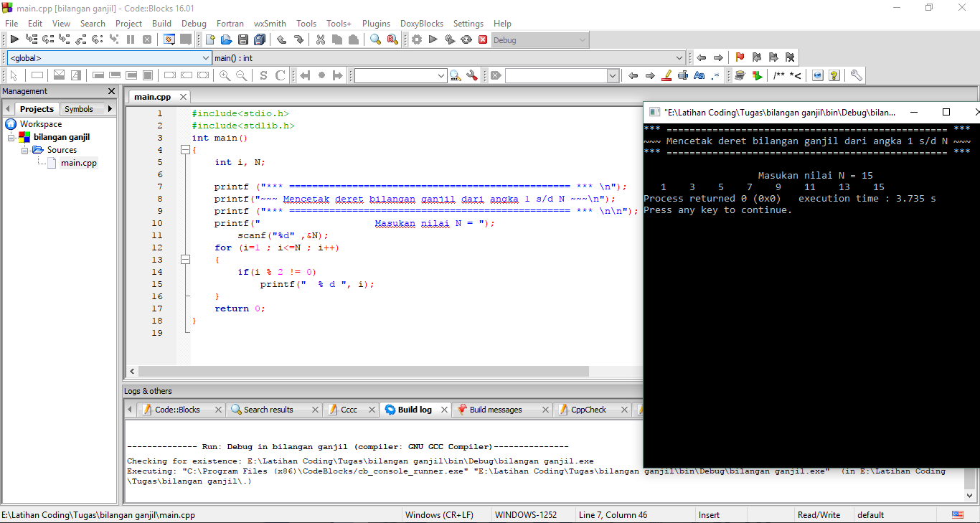Open the Find dialog magnifier icon

click(374, 39)
